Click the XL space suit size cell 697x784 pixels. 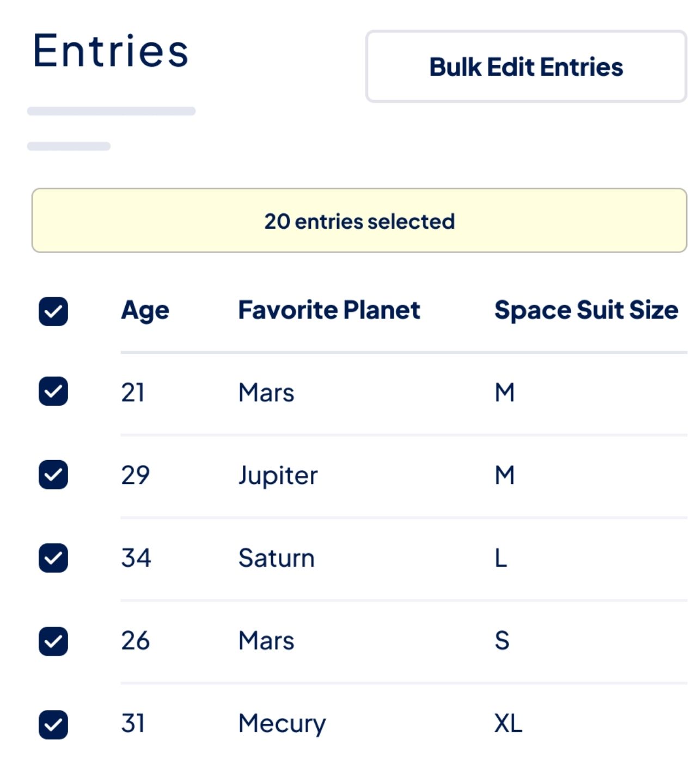pos(508,724)
